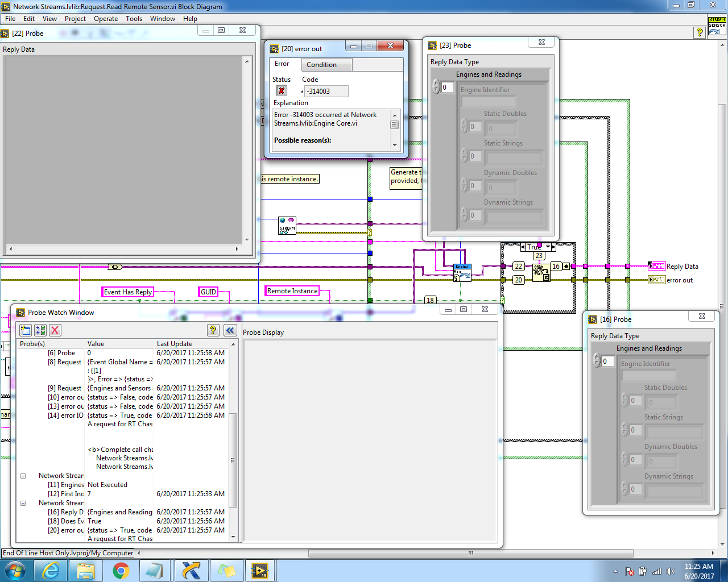Open the Operate menu
The height and width of the screenshot is (582, 728).
(106, 18)
